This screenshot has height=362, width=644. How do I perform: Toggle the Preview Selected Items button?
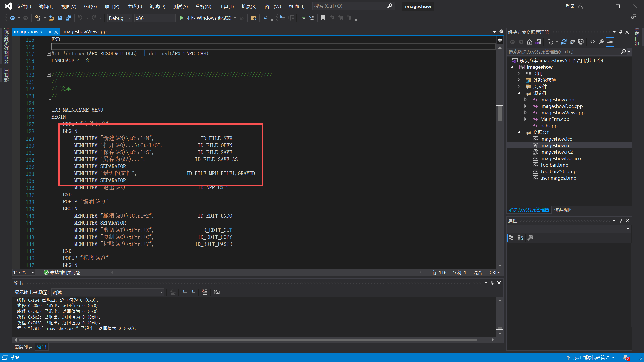[610, 42]
